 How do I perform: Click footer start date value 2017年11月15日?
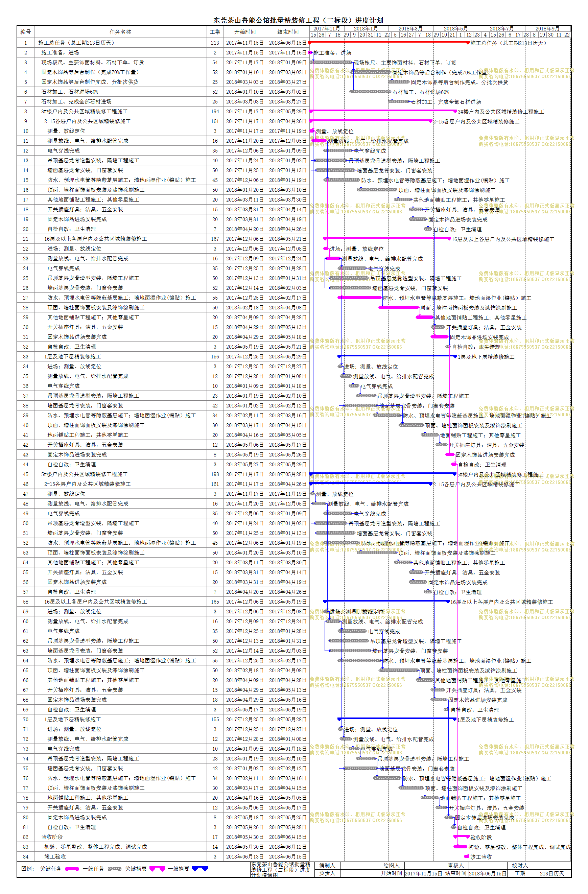tap(423, 873)
